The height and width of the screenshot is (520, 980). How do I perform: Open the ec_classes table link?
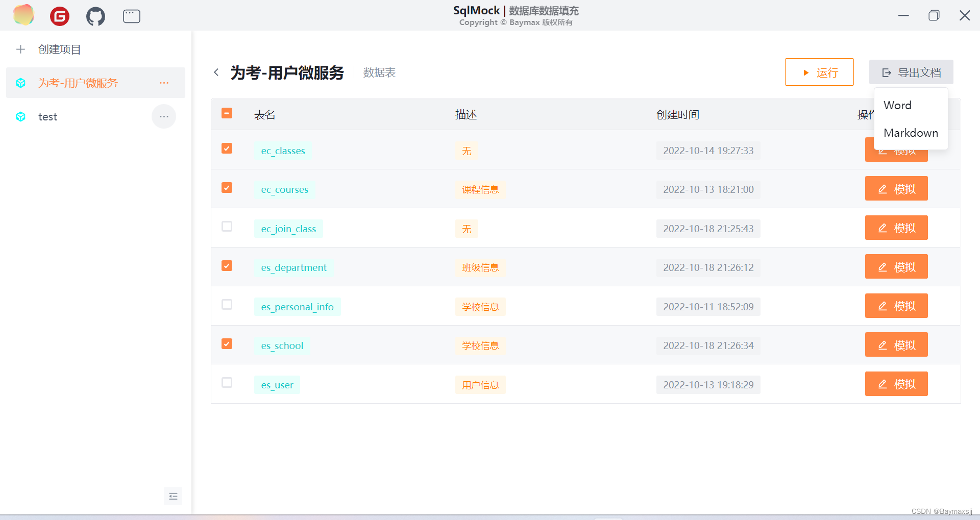[283, 151]
